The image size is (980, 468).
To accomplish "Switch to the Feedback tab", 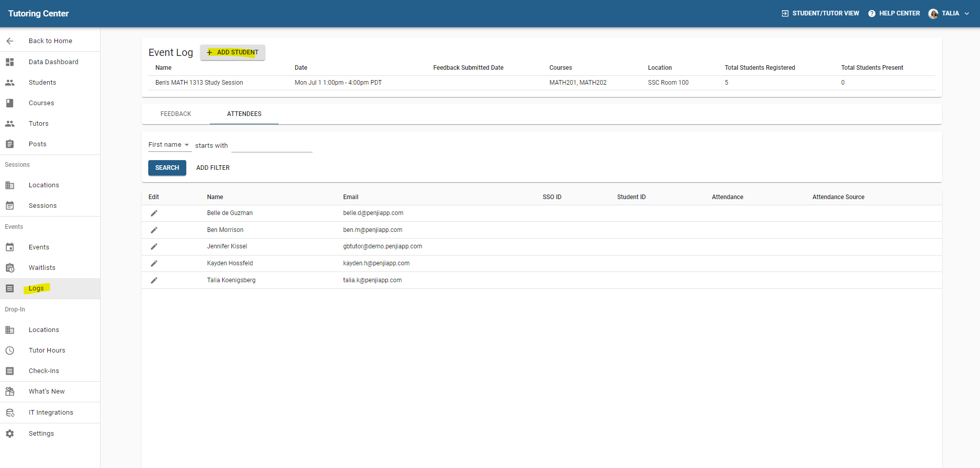I will pos(175,114).
